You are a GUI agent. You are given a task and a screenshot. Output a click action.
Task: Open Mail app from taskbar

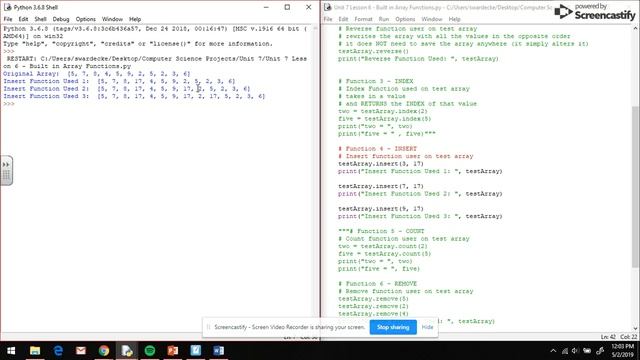[81, 351]
